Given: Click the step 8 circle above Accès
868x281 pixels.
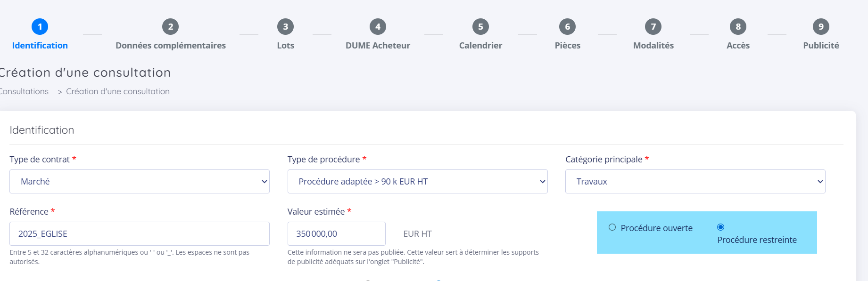Looking at the screenshot, I should click(x=738, y=27).
